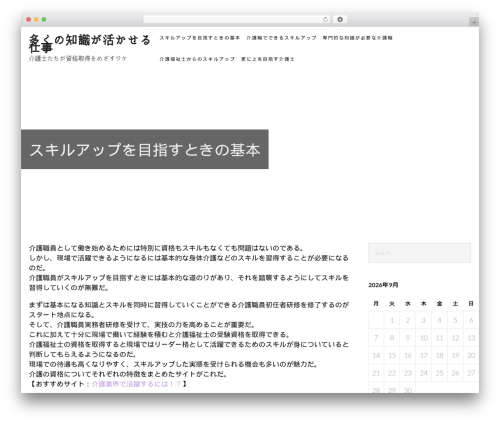
Task: Open menu item 介護福祉士からのスキルアップ
Action: [x=197, y=59]
